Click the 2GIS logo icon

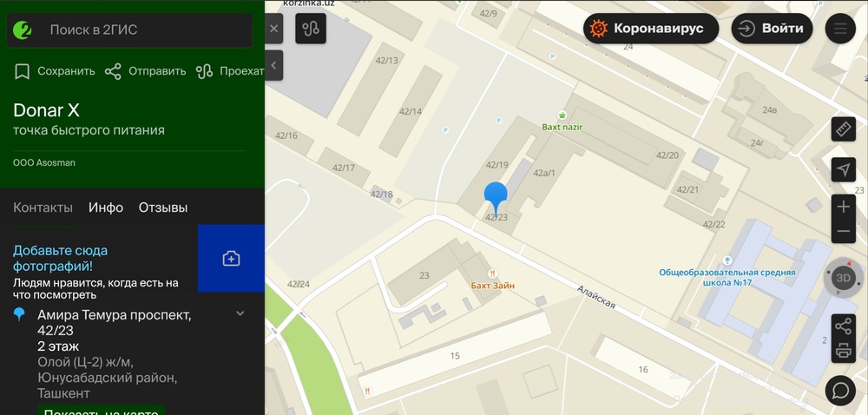pos(23,30)
